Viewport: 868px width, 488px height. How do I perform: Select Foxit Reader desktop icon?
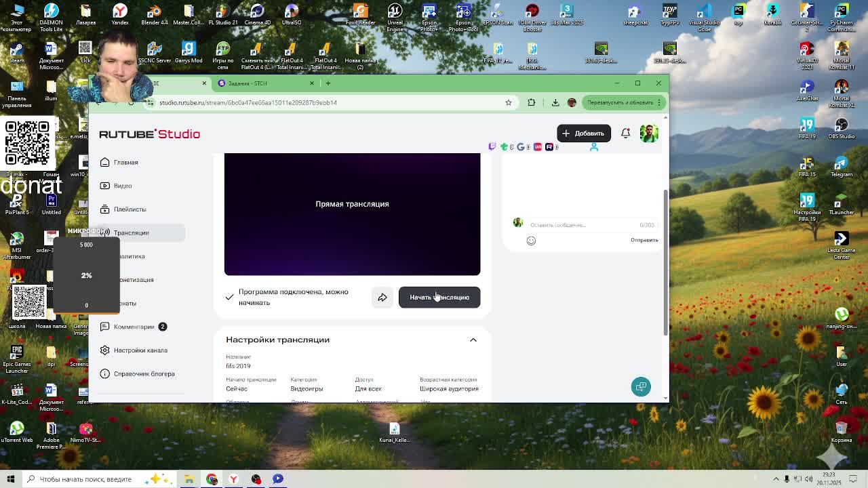[x=360, y=15]
